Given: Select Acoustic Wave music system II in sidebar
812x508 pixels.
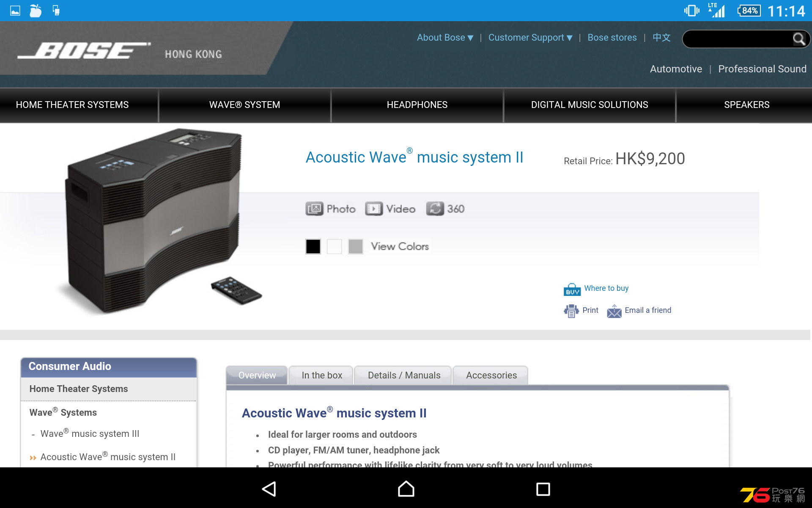Looking at the screenshot, I should (x=108, y=457).
